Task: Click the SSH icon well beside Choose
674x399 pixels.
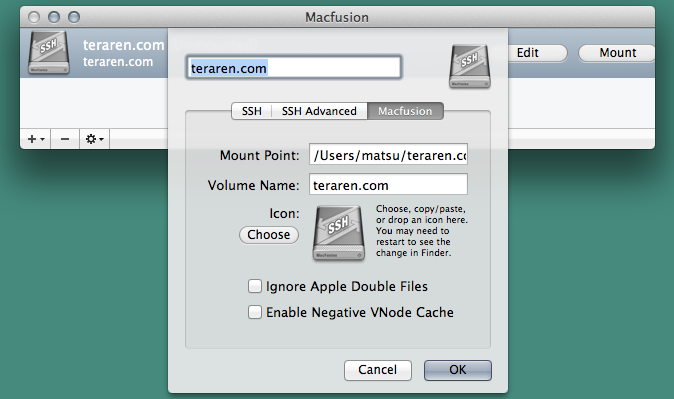Action: click(339, 233)
